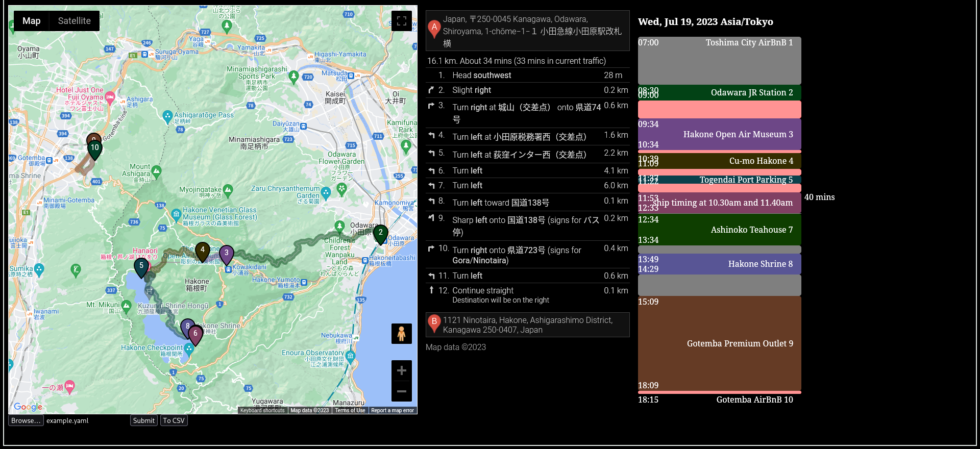Select Hakone Shrine 8 schedule block
The height and width of the screenshot is (449, 980).
click(x=719, y=264)
